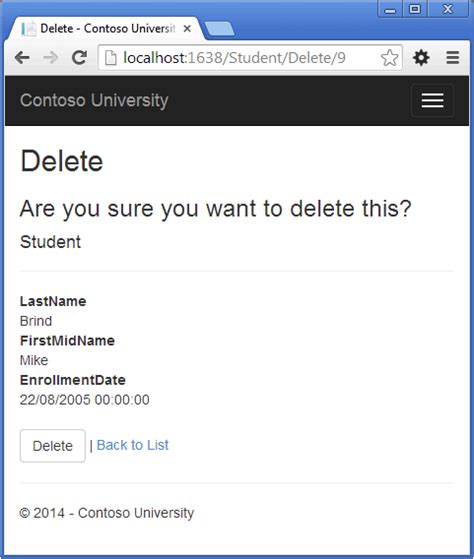Follow the Back to List link

tap(133, 445)
